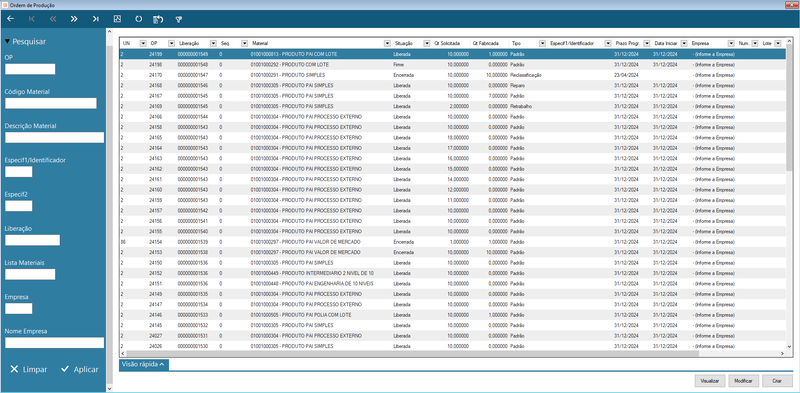Open the Prazo Progr. column filter dropdown
Viewport: 800px width, 393px height.
pyautogui.click(x=647, y=43)
